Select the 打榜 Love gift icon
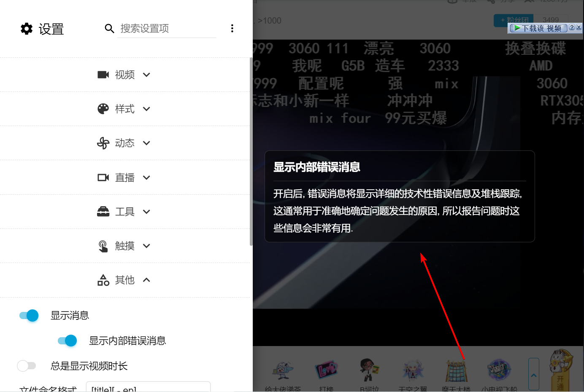584x392 pixels. (326, 371)
